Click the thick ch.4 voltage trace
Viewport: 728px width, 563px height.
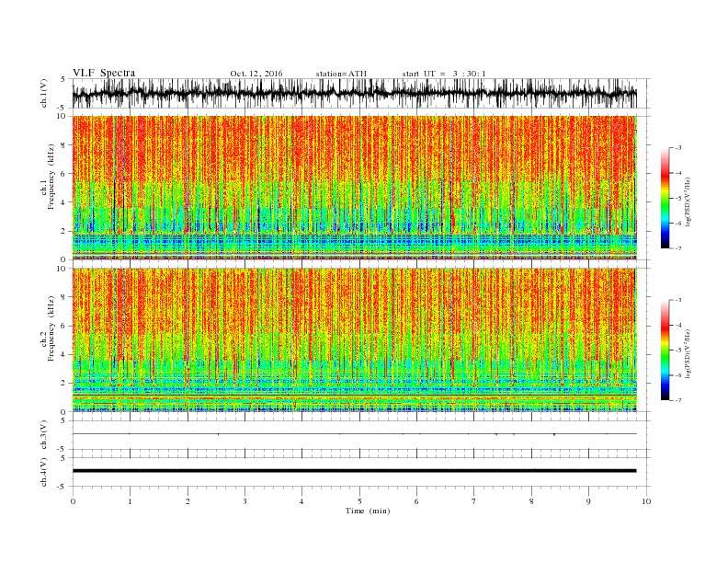(x=354, y=471)
